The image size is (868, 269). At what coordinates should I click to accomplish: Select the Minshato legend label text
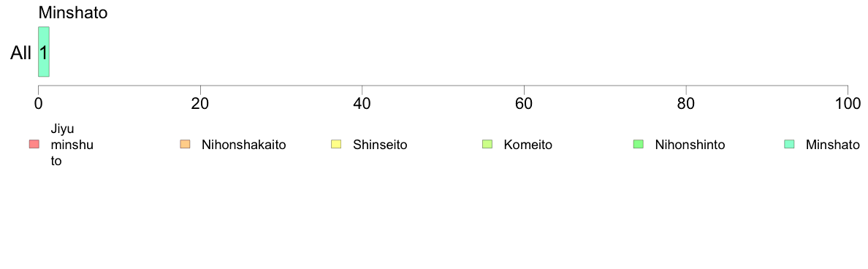click(x=833, y=145)
